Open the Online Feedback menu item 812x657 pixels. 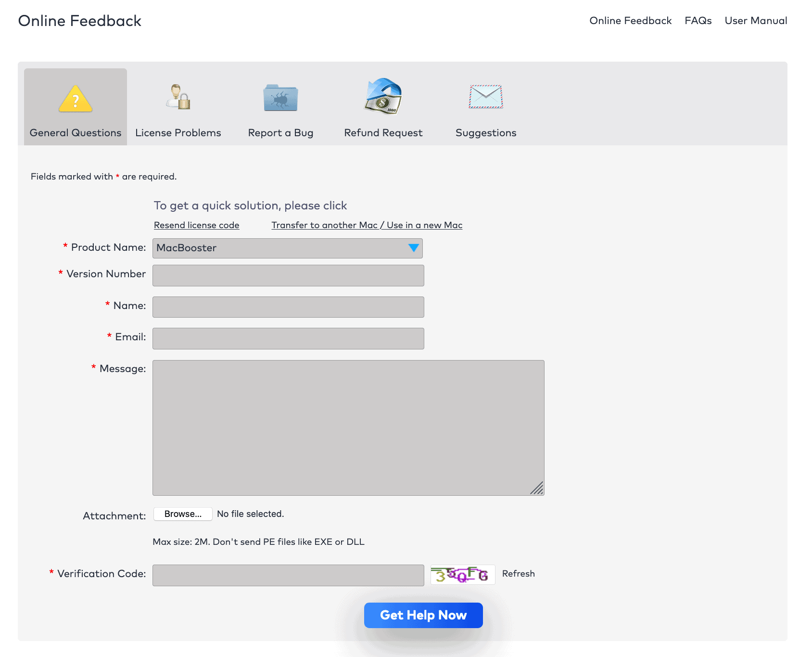coord(631,20)
